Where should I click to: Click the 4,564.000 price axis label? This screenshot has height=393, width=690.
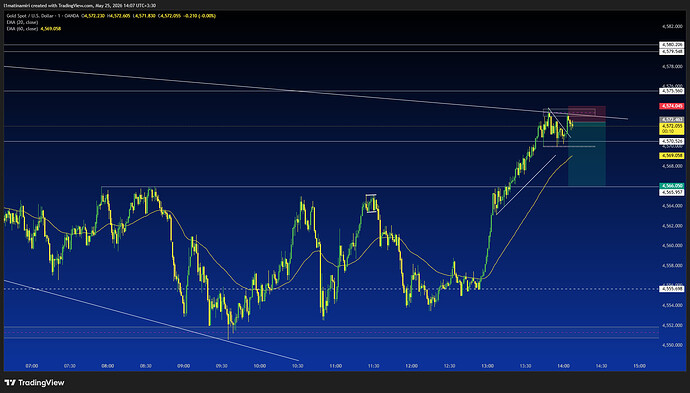tap(672, 206)
